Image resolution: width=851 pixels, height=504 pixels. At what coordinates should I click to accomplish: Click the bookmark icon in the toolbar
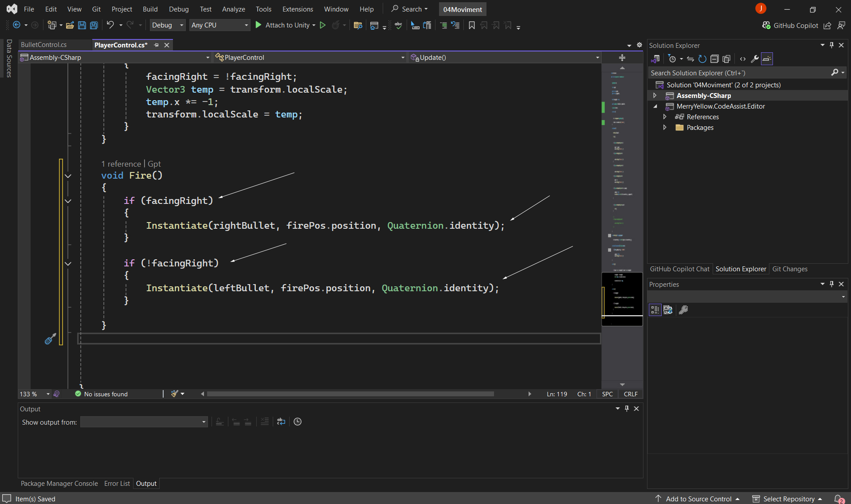(471, 25)
